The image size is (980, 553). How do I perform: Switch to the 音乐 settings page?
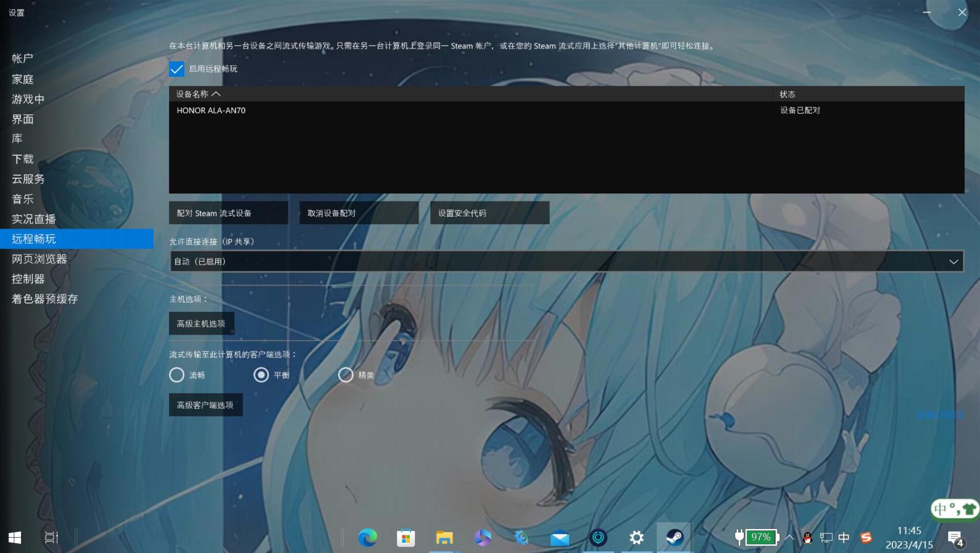click(x=77, y=199)
